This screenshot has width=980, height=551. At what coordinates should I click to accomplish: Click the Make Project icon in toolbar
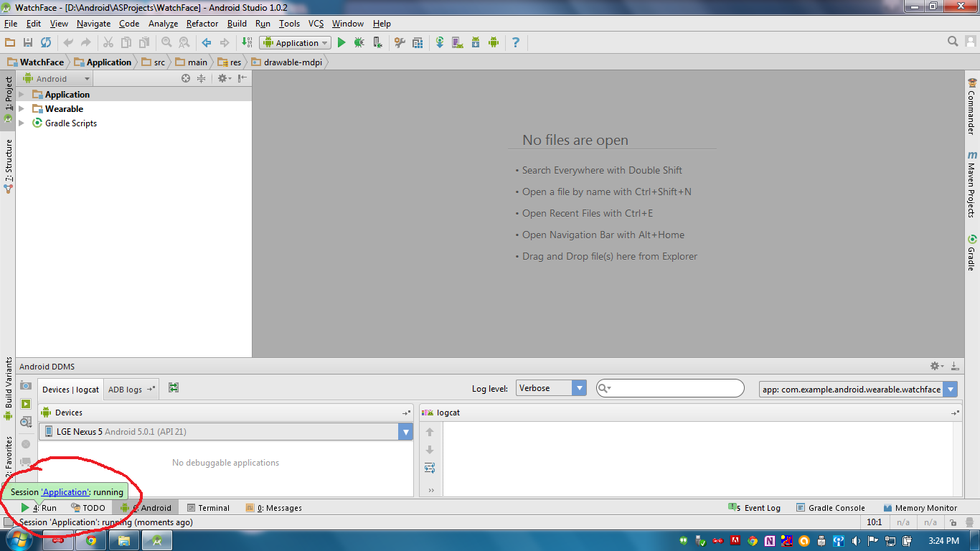pos(247,43)
